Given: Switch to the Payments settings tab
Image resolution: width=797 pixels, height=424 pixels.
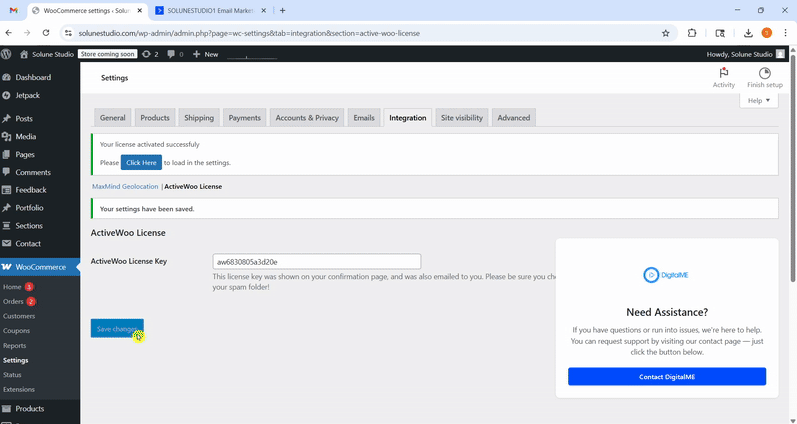Looking at the screenshot, I should [x=244, y=117].
